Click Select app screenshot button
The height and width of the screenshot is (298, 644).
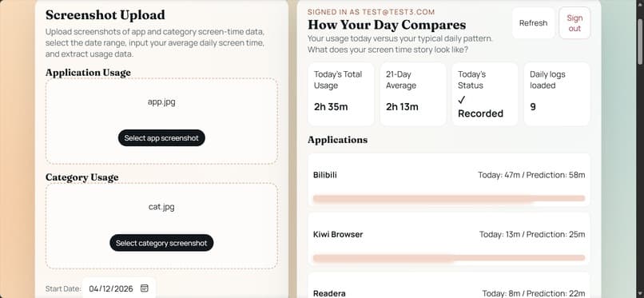(161, 138)
